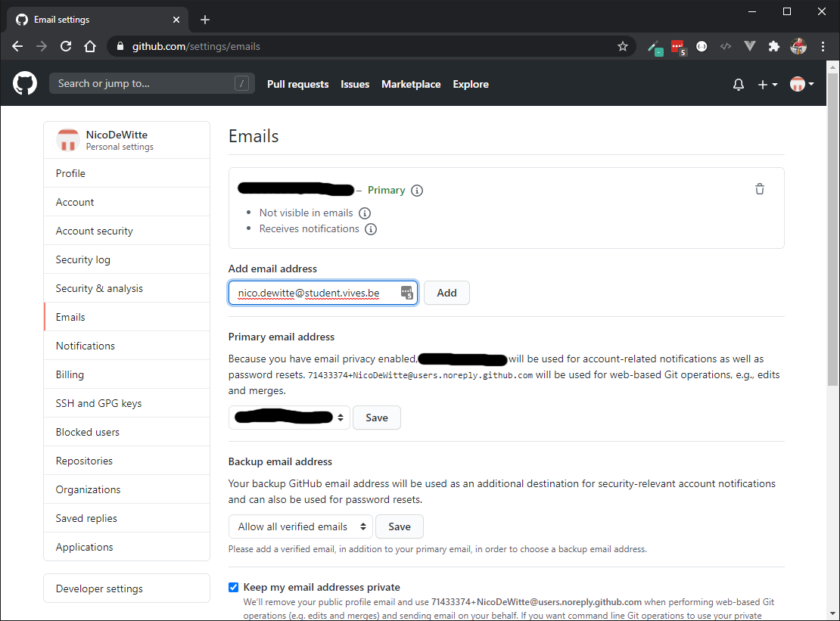Open Security & analysis settings
Image resolution: width=840 pixels, height=621 pixels.
[127, 288]
